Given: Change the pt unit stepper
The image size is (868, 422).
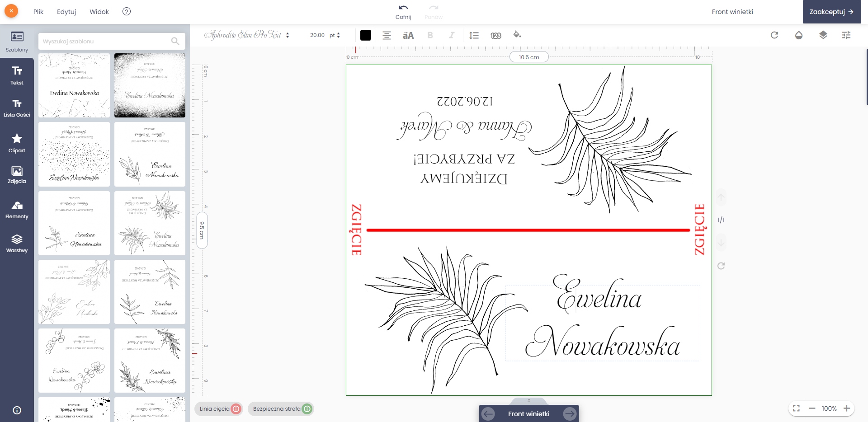Looking at the screenshot, I should click(335, 35).
